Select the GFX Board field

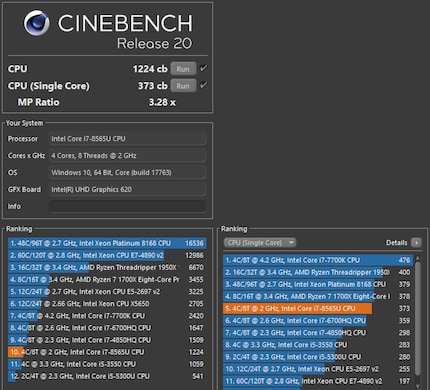click(x=127, y=189)
